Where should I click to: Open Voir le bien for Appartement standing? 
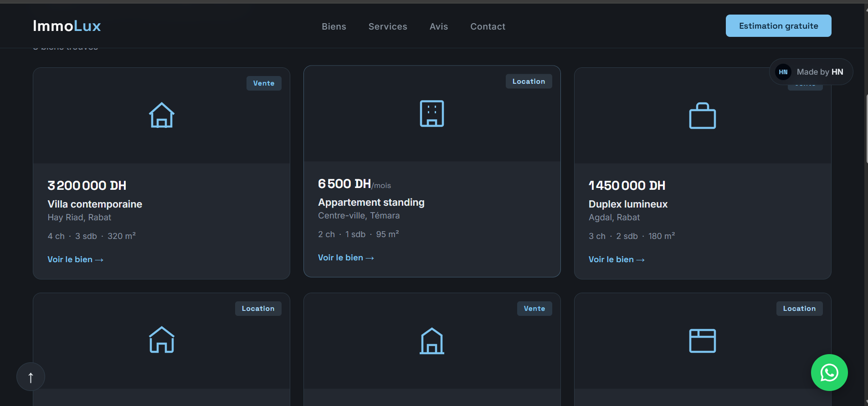pos(346,258)
